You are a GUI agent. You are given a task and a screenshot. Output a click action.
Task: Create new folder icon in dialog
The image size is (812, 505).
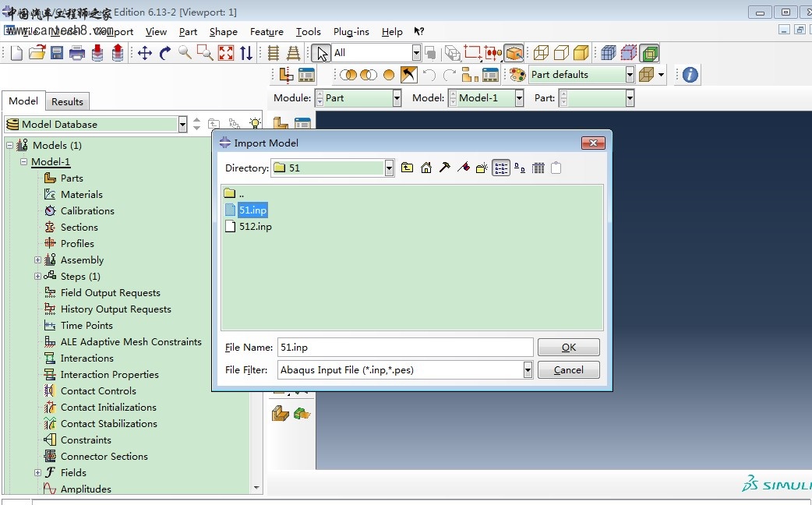tap(482, 168)
